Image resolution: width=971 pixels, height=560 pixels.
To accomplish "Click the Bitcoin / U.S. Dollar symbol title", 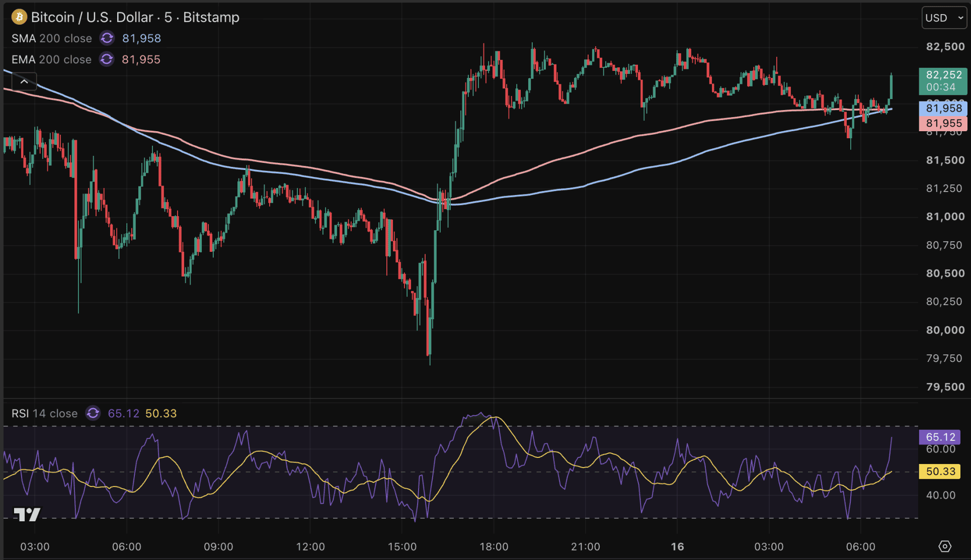I will tap(135, 17).
